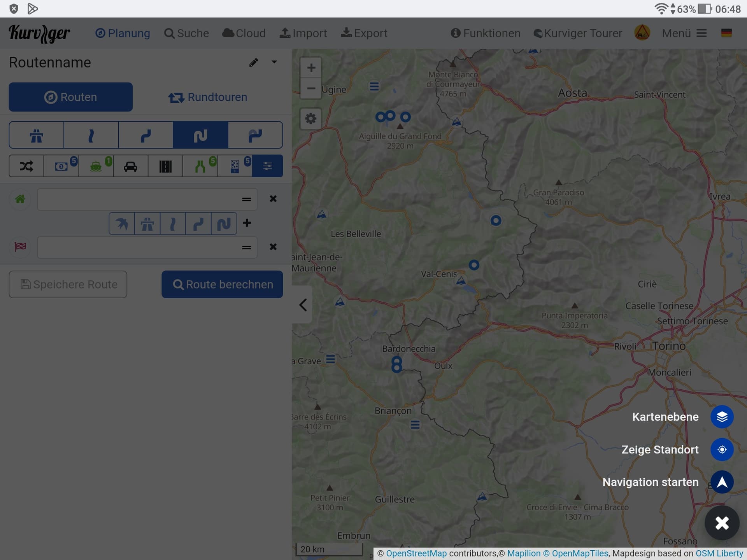Click the pencil icon to edit Routenname

pyautogui.click(x=254, y=63)
